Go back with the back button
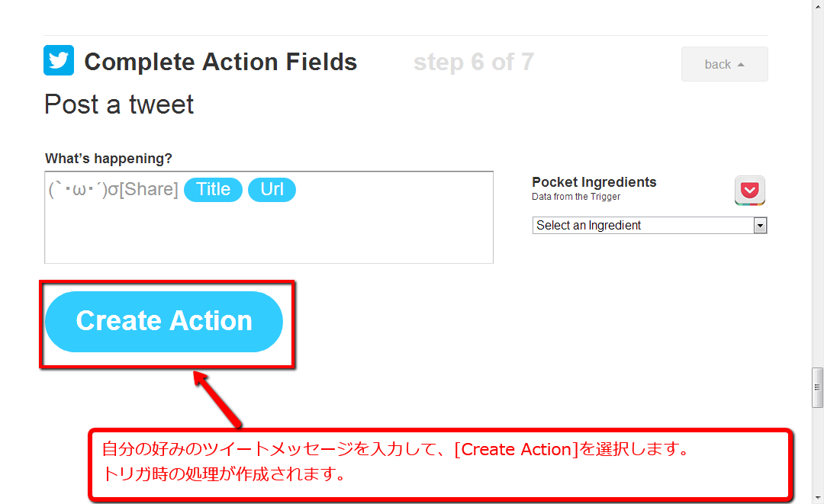The width and height of the screenshot is (824, 504). pyautogui.click(x=723, y=65)
